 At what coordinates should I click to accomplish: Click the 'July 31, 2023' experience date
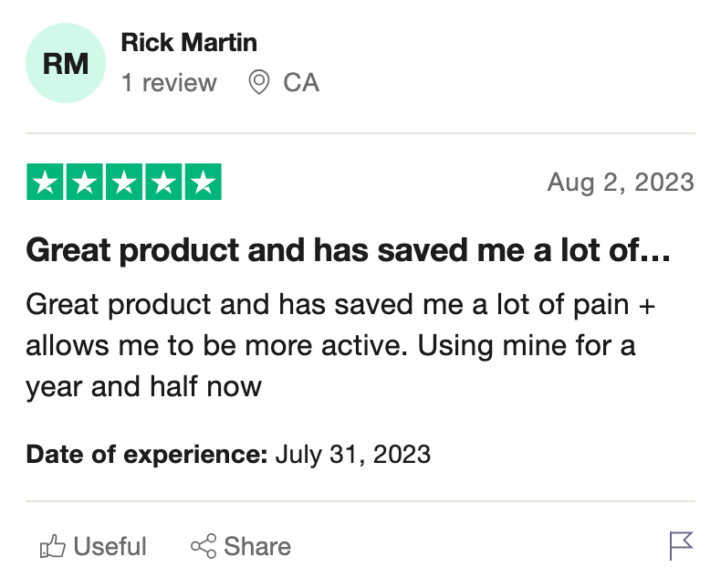pyautogui.click(x=352, y=454)
